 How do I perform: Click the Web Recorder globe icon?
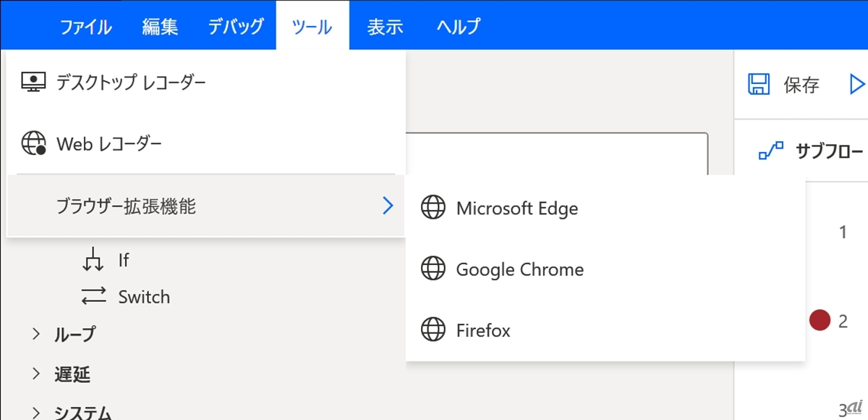click(33, 143)
